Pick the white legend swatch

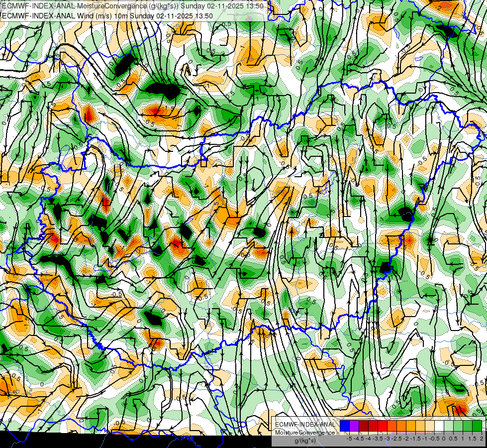click(439, 426)
